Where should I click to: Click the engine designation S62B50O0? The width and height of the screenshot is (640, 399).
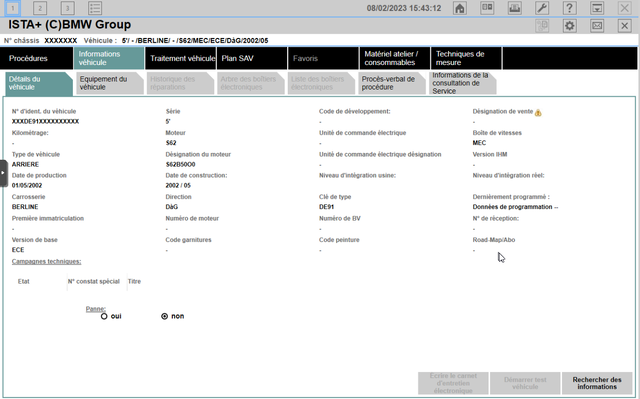tap(180, 164)
